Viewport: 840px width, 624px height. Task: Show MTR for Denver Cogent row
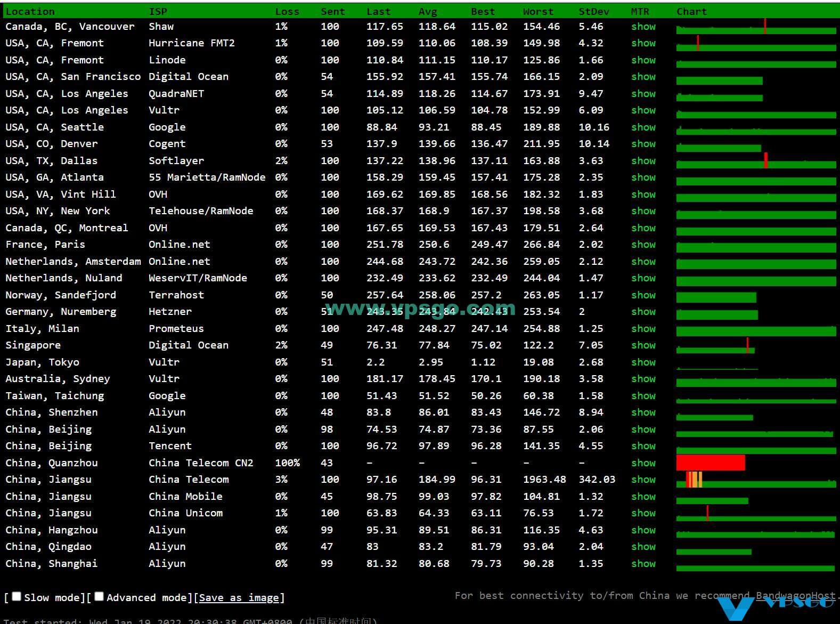click(x=643, y=144)
